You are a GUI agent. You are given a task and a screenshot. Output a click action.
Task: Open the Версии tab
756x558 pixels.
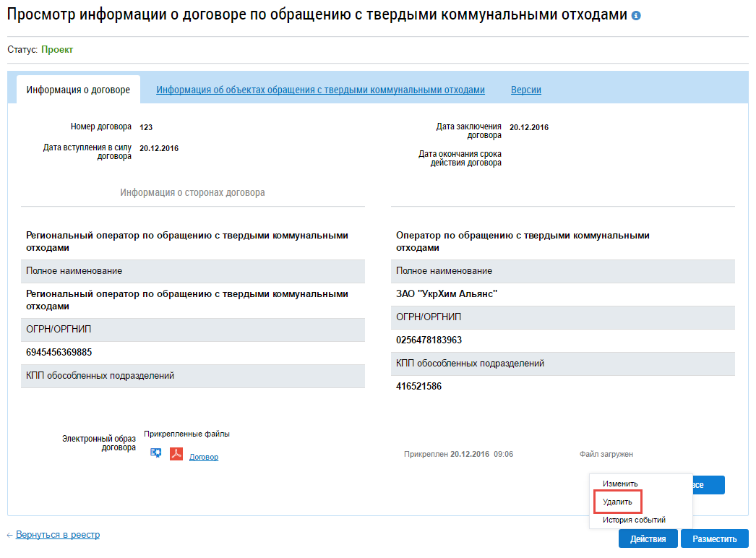[x=525, y=90]
